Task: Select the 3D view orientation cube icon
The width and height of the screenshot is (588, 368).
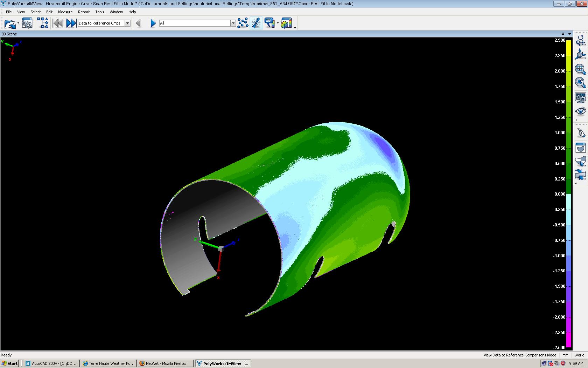Action: point(580,55)
